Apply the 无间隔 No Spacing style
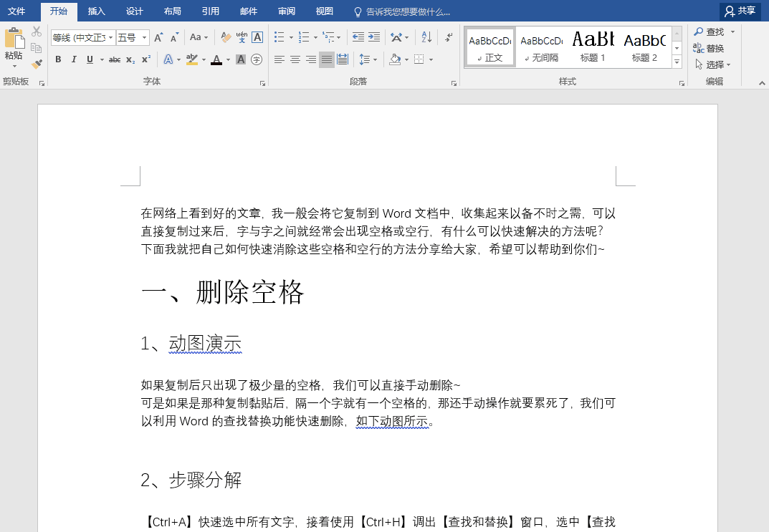This screenshot has width=769, height=532. pos(541,47)
